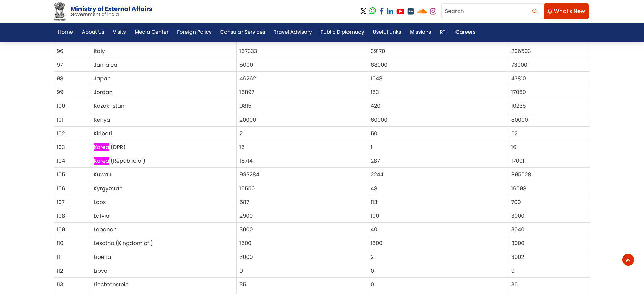Select the value 46262 for Japan

pos(248,79)
